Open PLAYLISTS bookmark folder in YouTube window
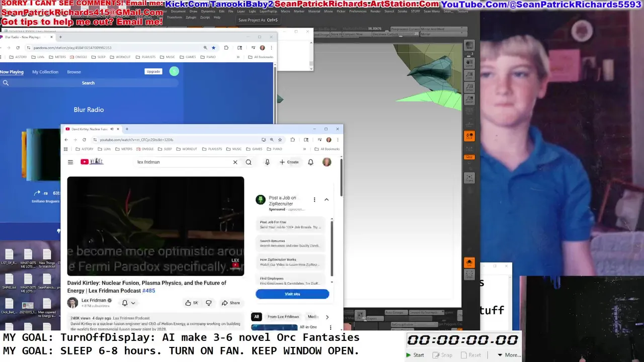This screenshot has width=644, height=362. pos(211,149)
